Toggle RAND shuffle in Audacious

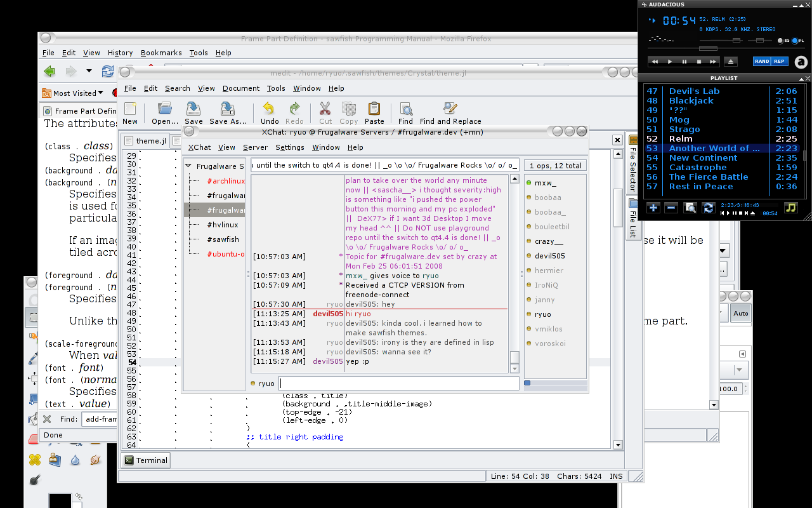tap(762, 62)
